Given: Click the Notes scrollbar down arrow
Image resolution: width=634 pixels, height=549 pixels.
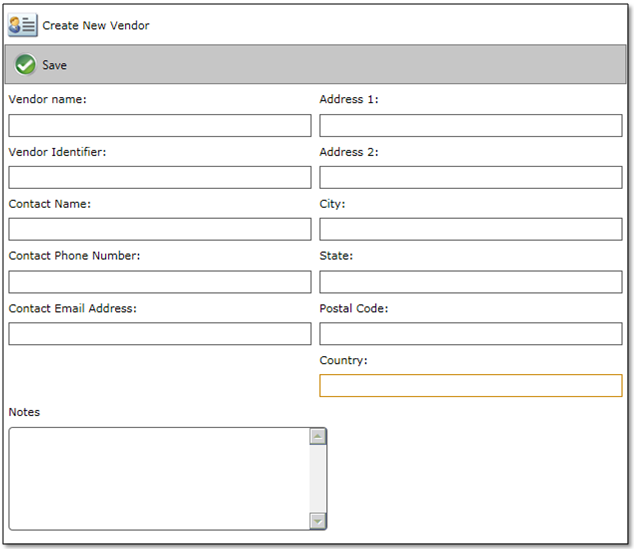Looking at the screenshot, I should (x=317, y=520).
